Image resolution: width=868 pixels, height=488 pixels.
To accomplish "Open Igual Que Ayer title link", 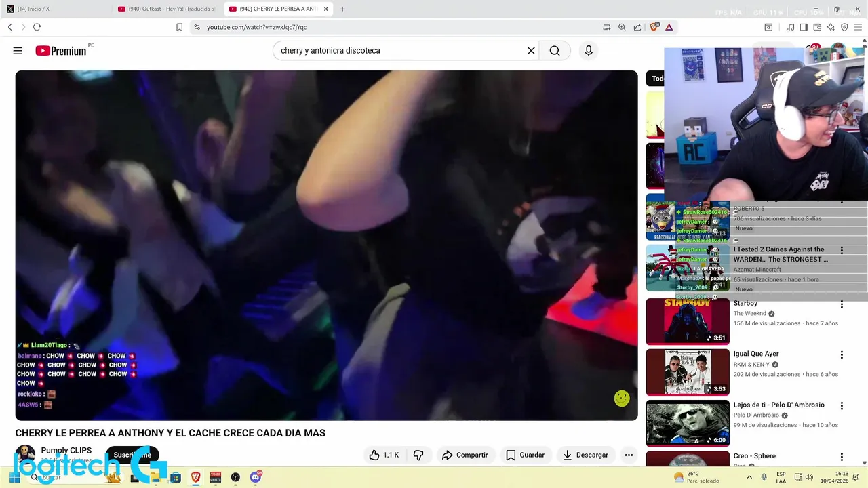I will point(756,354).
